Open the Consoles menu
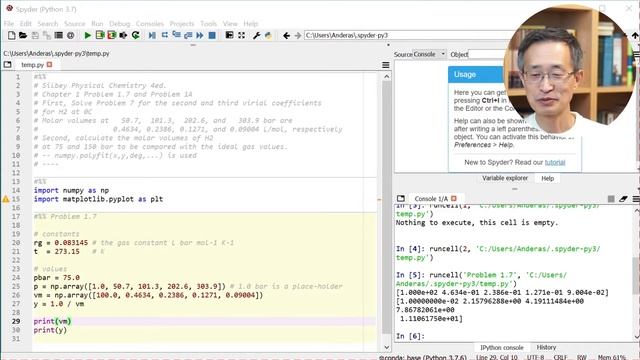 tap(150, 24)
